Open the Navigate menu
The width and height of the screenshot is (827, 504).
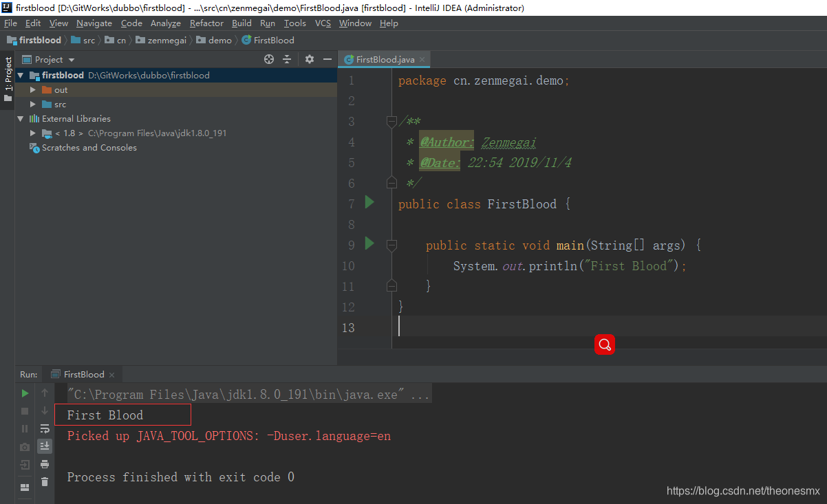click(94, 23)
